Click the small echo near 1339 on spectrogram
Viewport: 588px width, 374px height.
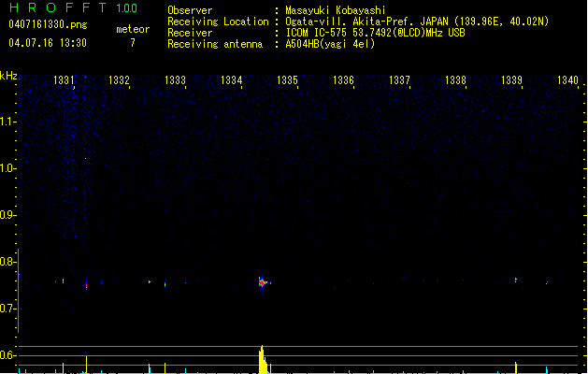[516, 280]
